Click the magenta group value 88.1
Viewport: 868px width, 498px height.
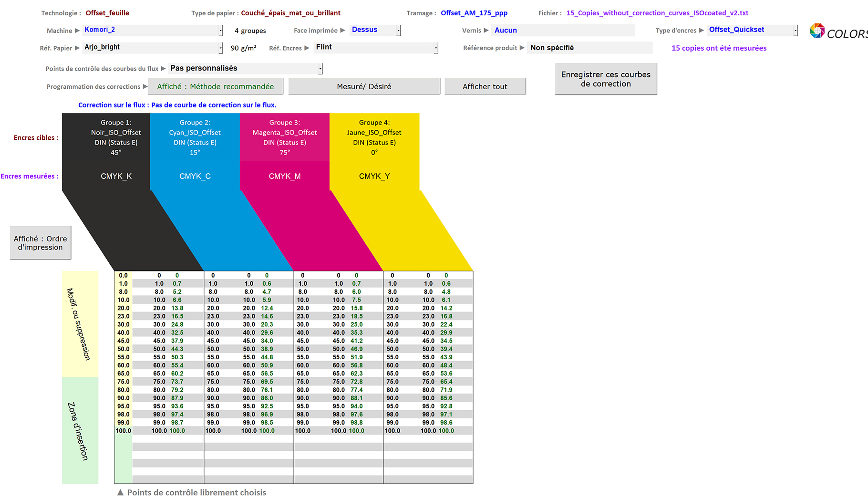point(357,398)
